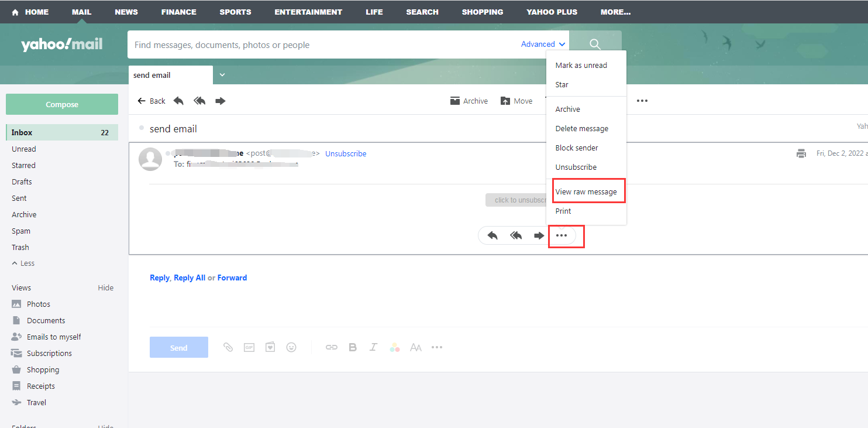Click the Unsubscribe link beside the sender
Screen dimensions: 868x428
(345, 153)
